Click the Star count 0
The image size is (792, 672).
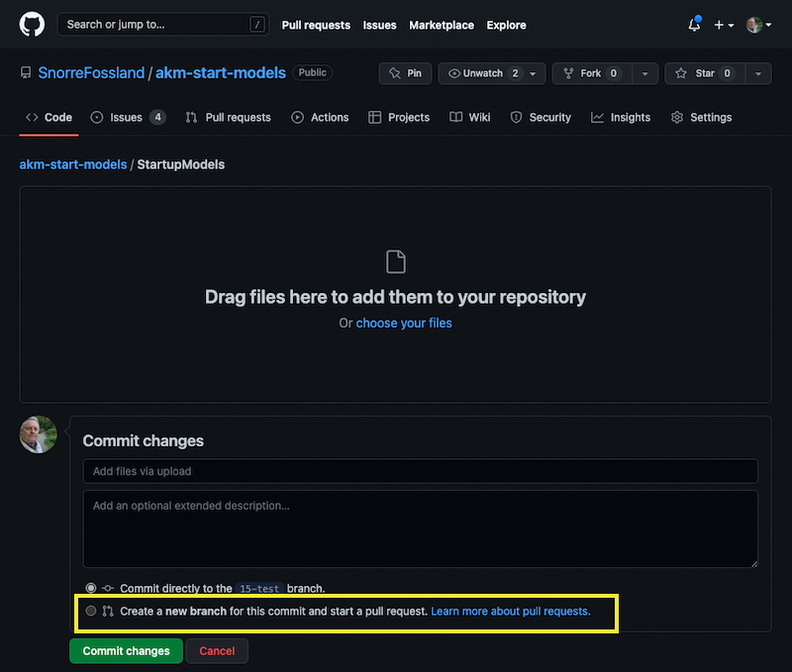pyautogui.click(x=728, y=73)
